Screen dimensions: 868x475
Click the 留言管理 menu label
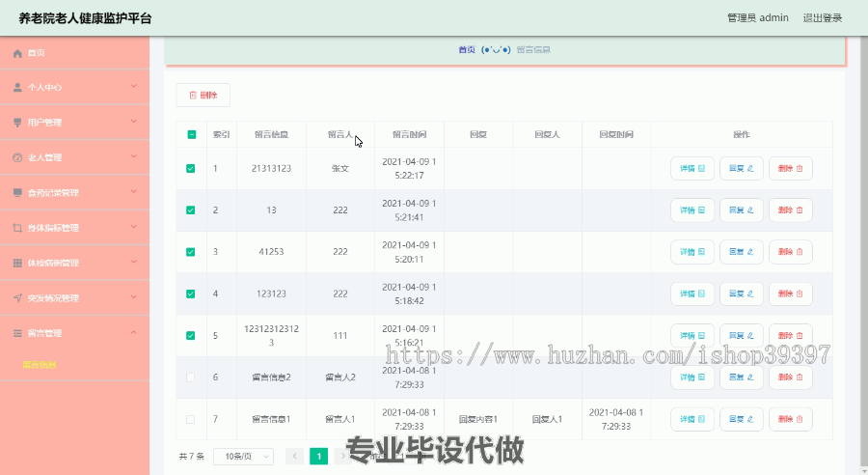coord(44,333)
